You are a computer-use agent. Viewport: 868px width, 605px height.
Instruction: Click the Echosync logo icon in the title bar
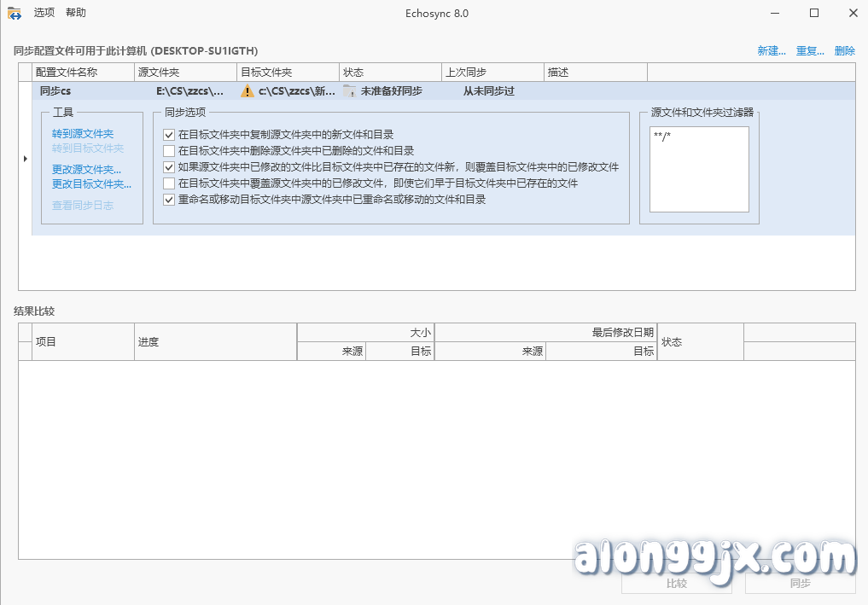(12, 13)
